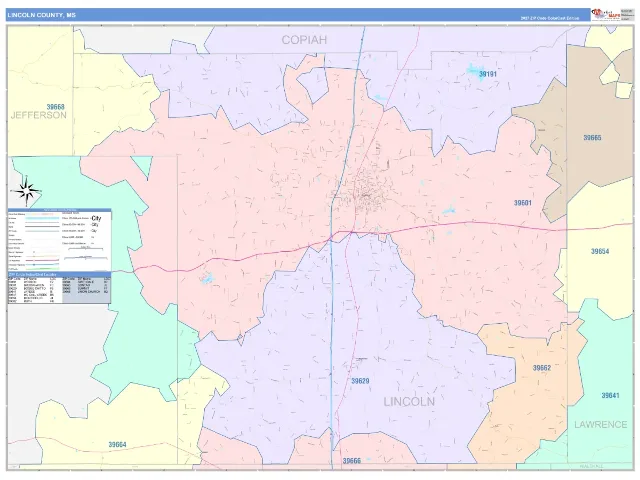The image size is (640, 480).
Task: Select ZIP code label 39654
Action: pos(600,251)
